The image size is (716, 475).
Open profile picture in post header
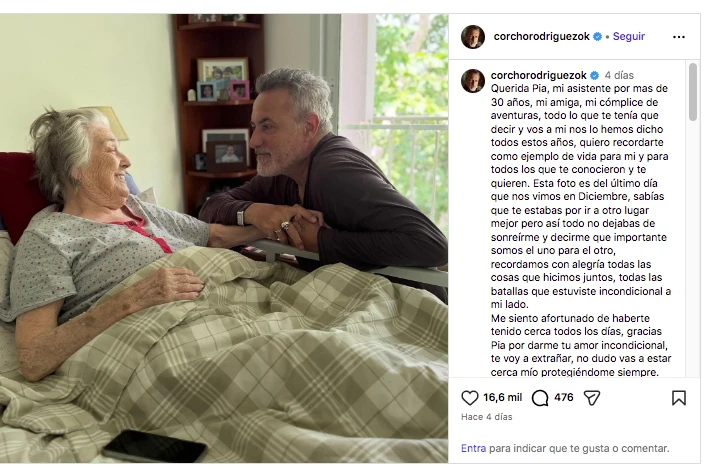473,37
